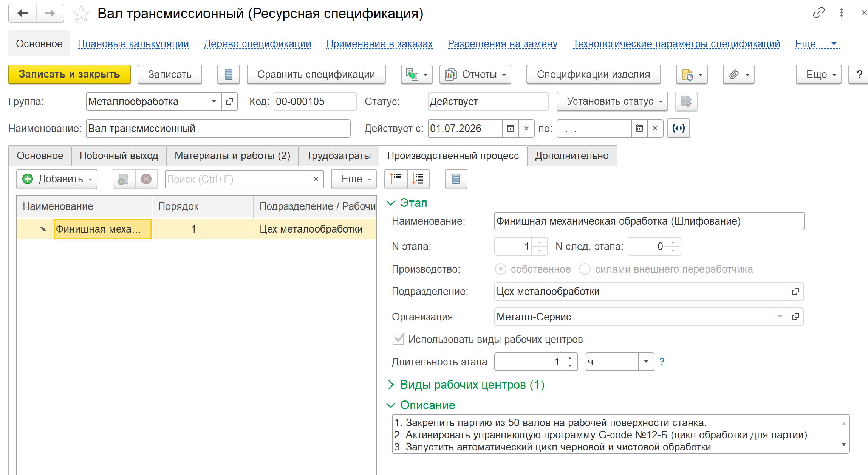Switch to the Материалы и работы (2) tab
Screen dimensions: 868x475
click(232, 155)
